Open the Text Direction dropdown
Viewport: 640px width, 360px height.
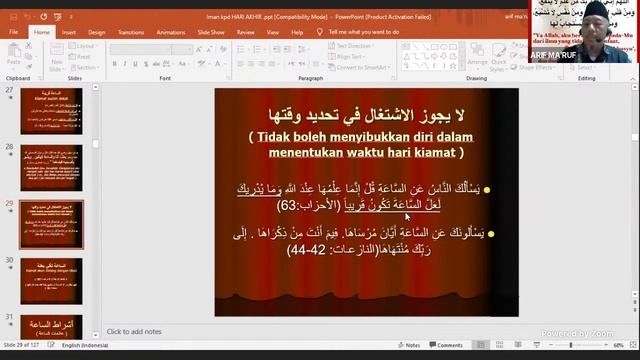pos(351,46)
